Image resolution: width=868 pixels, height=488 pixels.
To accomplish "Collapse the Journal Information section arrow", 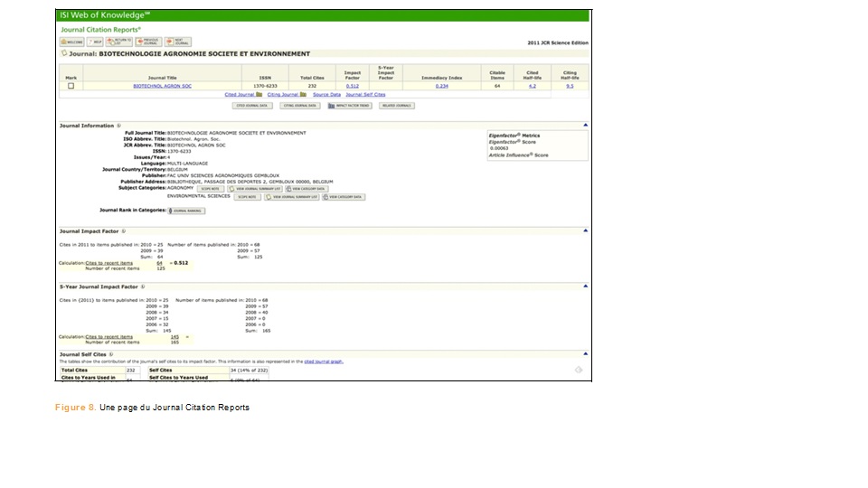I will pyautogui.click(x=585, y=125).
